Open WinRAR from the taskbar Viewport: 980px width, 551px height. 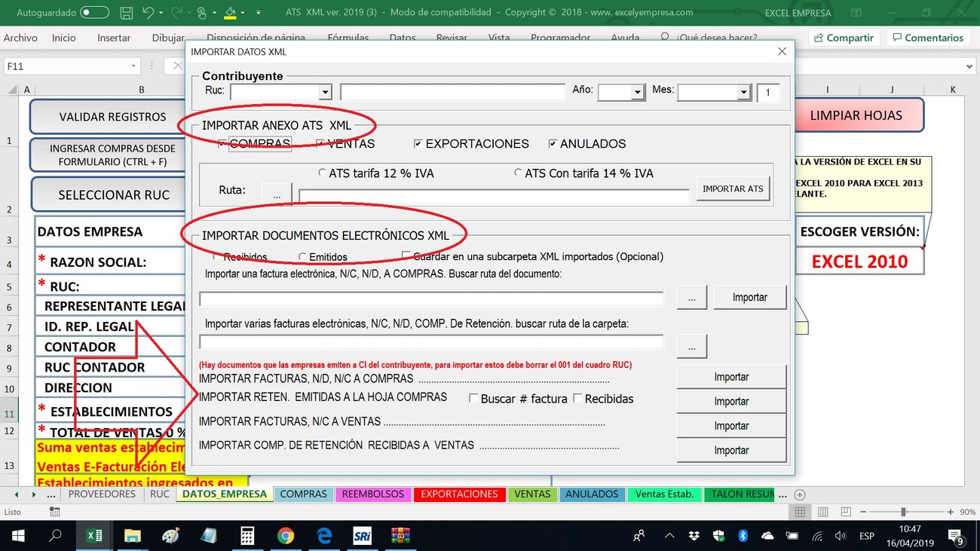(x=400, y=536)
